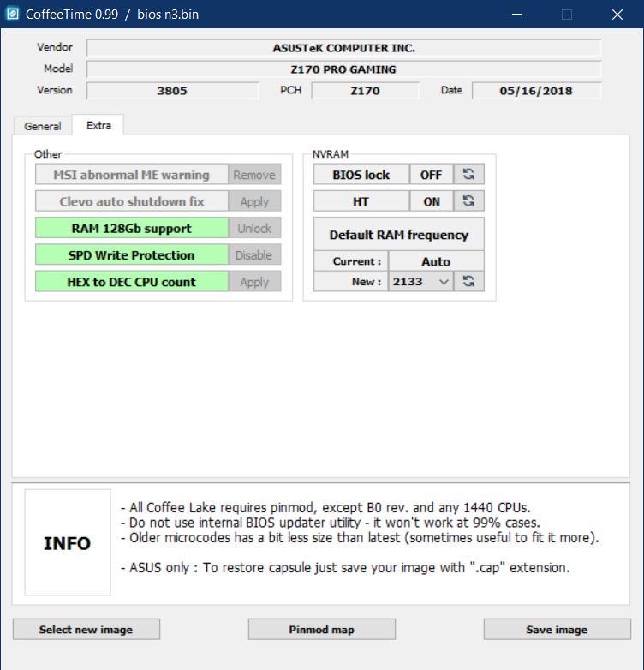Click the Current Auto frequency value
This screenshot has width=644, height=670.
pyautogui.click(x=436, y=261)
